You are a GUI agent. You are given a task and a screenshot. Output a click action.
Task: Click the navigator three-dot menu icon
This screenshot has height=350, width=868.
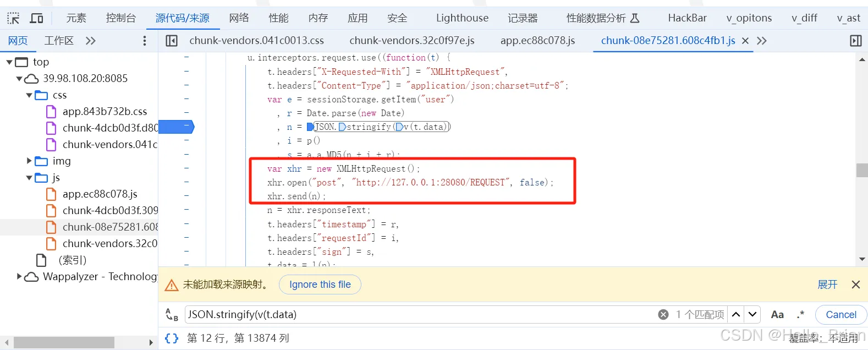(x=145, y=41)
